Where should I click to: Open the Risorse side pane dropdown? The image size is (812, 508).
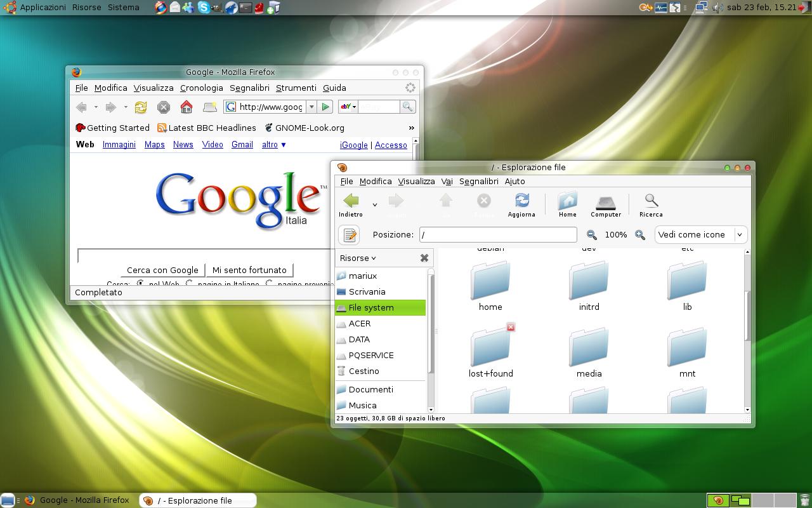(358, 258)
